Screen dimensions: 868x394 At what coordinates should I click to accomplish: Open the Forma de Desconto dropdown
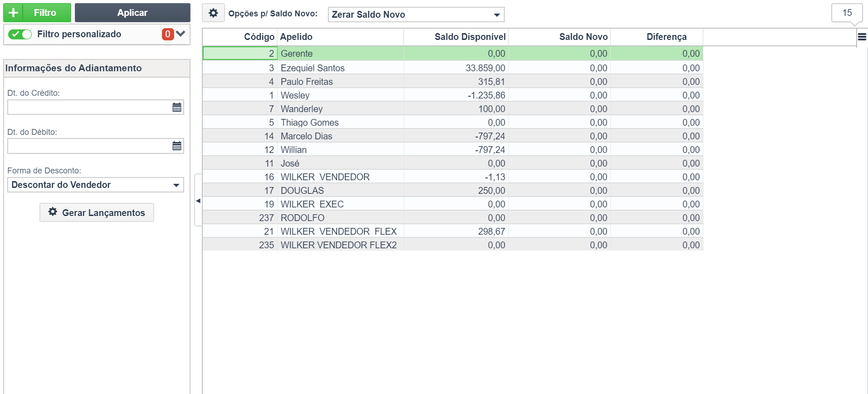point(95,185)
